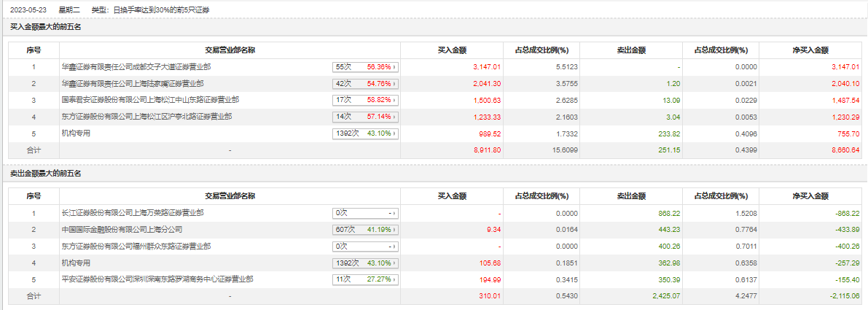Open 长江证券上海万荣路证券营业部 link

point(133,213)
